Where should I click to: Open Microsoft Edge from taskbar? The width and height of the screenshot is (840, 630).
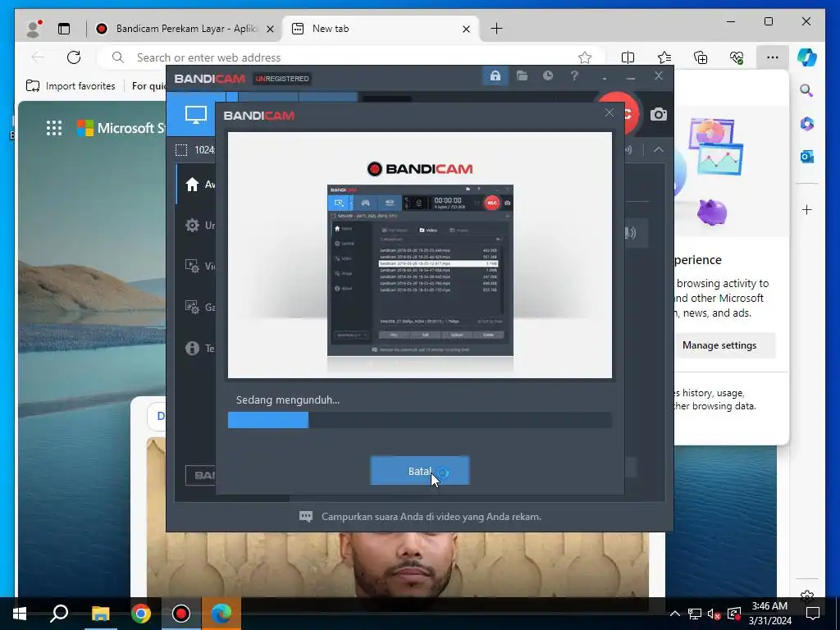[221, 614]
